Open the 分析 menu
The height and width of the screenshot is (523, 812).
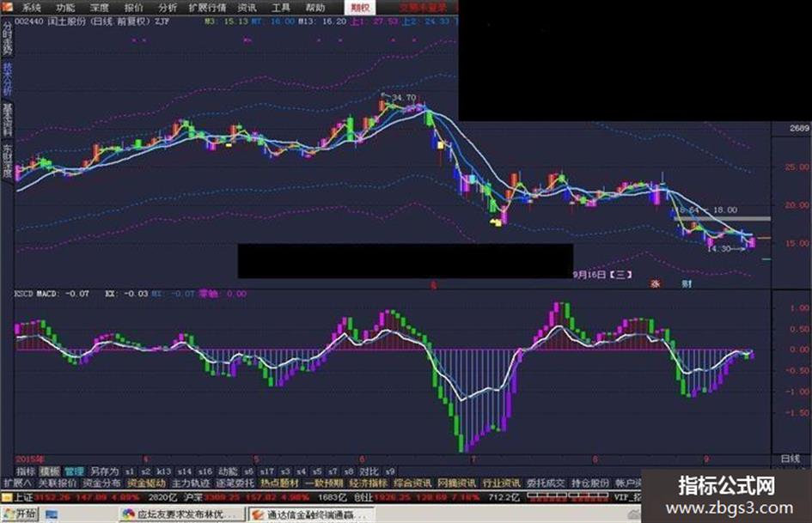click(168, 8)
